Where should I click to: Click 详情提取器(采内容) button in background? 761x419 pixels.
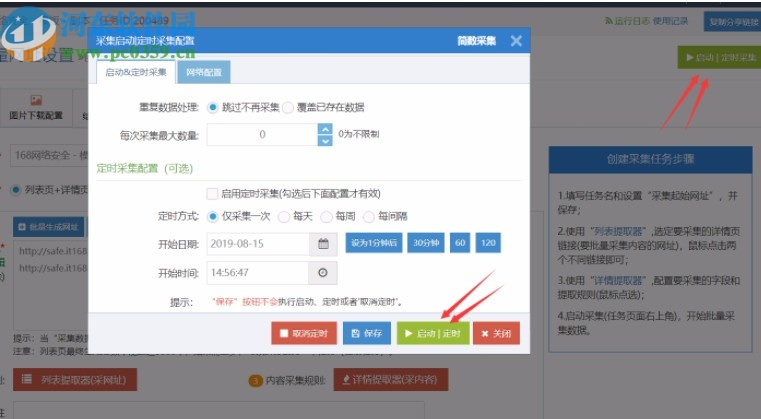click(x=391, y=380)
